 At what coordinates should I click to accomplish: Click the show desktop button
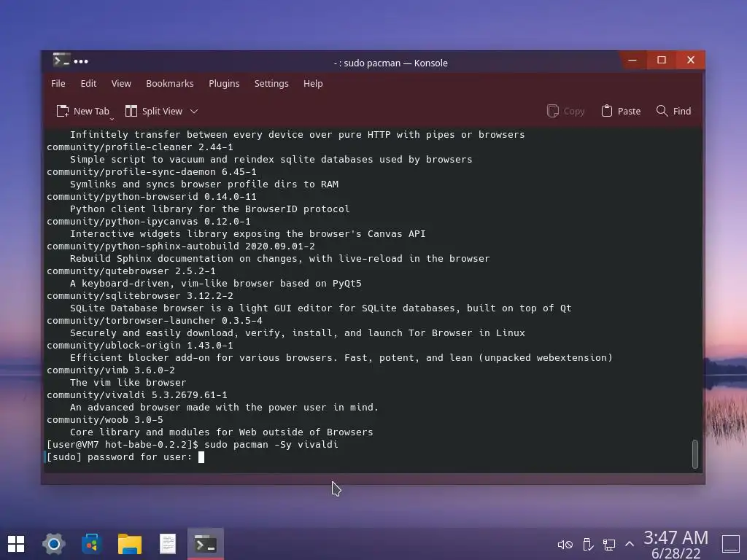pos(731,544)
